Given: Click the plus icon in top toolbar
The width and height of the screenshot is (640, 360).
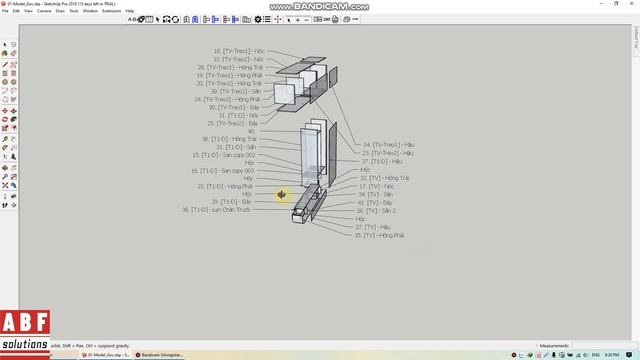Looking at the screenshot, I should (x=298, y=20).
